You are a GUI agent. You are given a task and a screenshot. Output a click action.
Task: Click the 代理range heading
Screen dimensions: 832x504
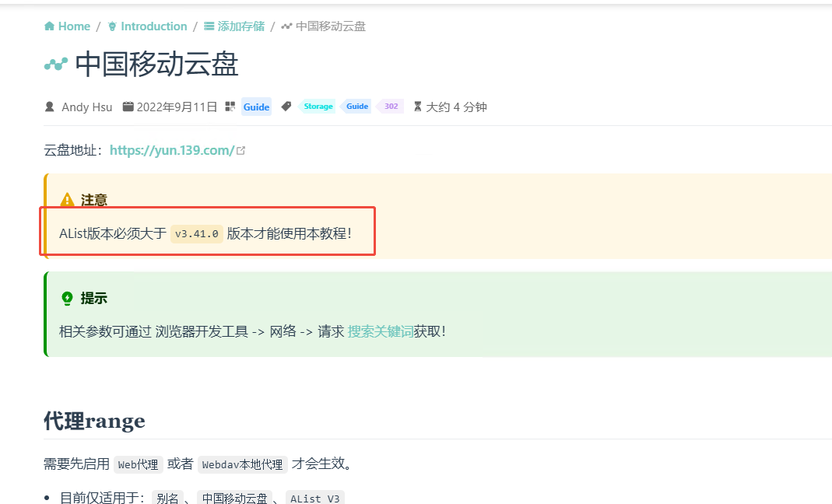click(94, 421)
